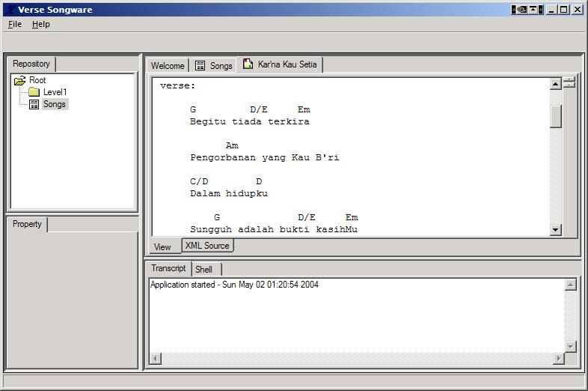Switch to the XML Source tab
Image resolution: width=588 pixels, height=391 pixels.
point(207,245)
